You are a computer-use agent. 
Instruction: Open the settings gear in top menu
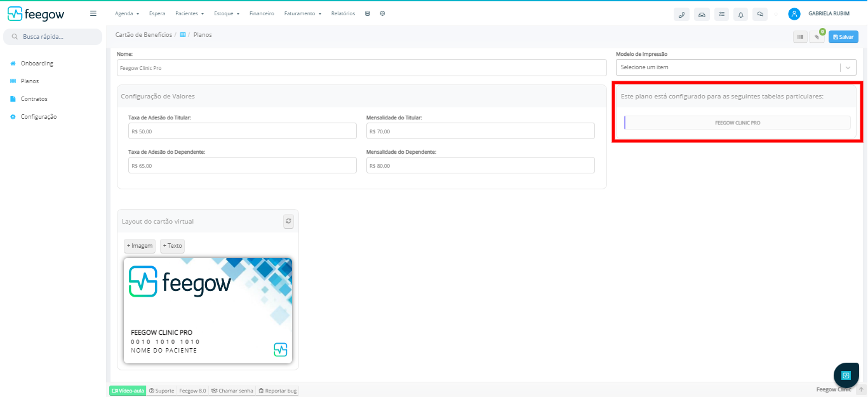[383, 13]
